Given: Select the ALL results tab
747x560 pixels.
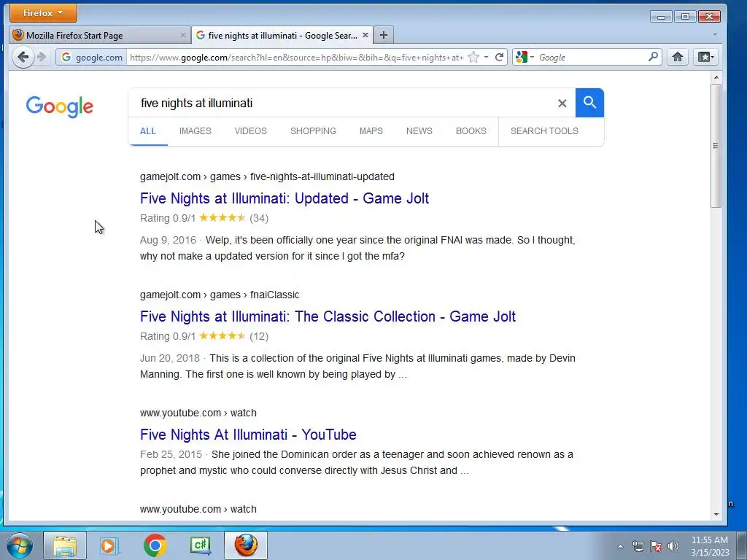Looking at the screenshot, I should point(147,131).
